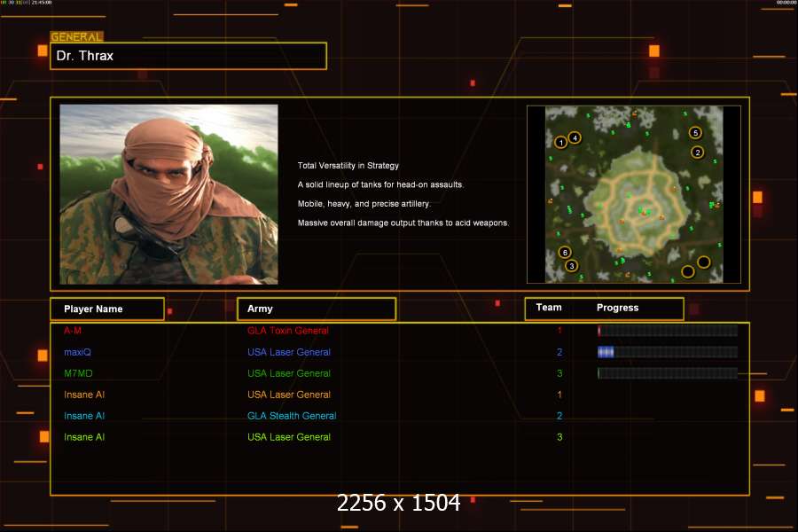The image size is (798, 532).
Task: Click maxiQ's USA Laser General army entry
Action: (289, 352)
